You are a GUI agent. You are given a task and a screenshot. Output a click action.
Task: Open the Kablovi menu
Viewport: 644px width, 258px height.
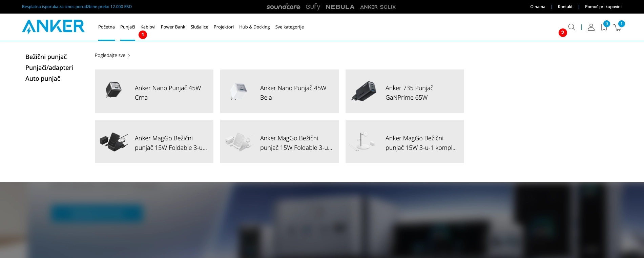click(x=148, y=27)
